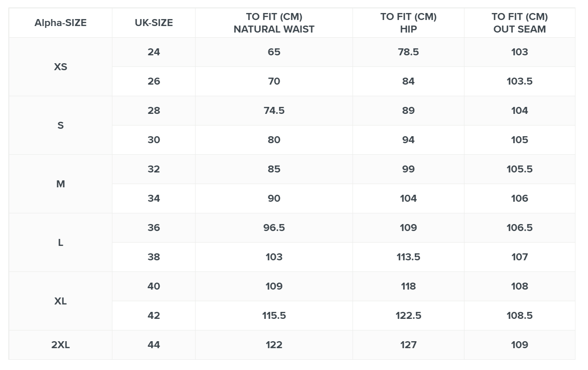The image size is (588, 370).
Task: Click the XS alpha size cell
Action: (x=60, y=66)
